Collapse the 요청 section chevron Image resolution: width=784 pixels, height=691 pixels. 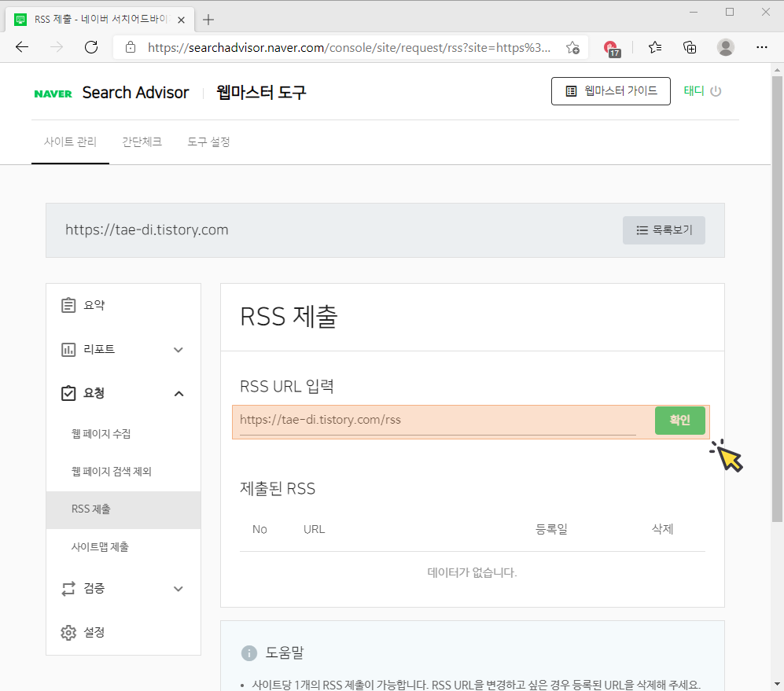[179, 393]
